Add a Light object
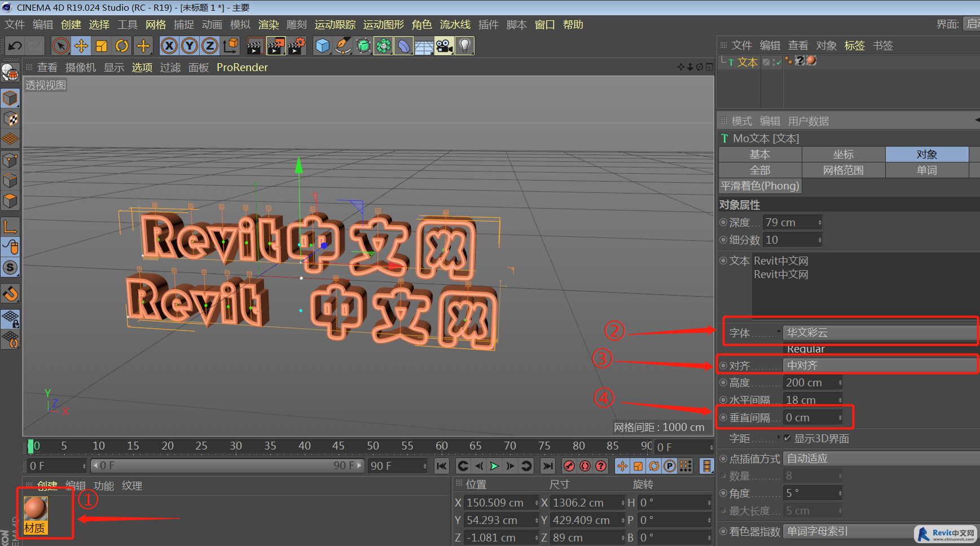This screenshot has width=980, height=546. coord(465,46)
